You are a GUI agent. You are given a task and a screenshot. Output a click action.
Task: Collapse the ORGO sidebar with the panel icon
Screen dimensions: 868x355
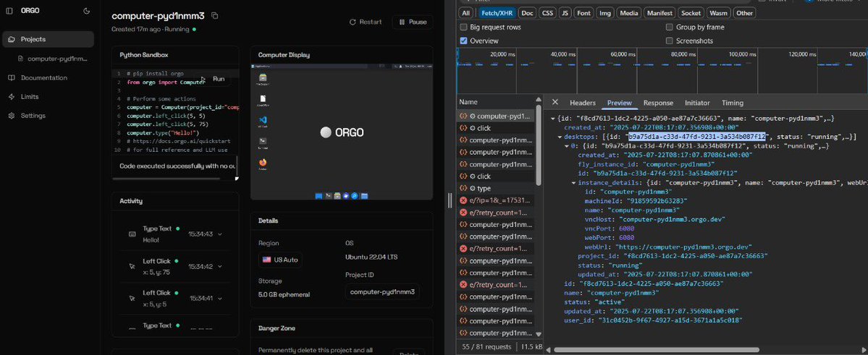(9, 11)
